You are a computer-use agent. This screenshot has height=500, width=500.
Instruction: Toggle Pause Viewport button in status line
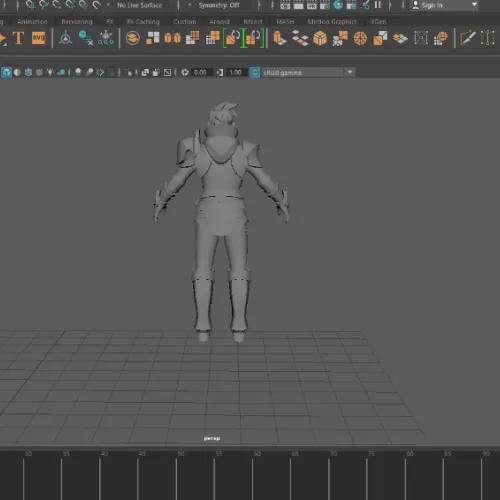pyautogui.click(x=378, y=5)
